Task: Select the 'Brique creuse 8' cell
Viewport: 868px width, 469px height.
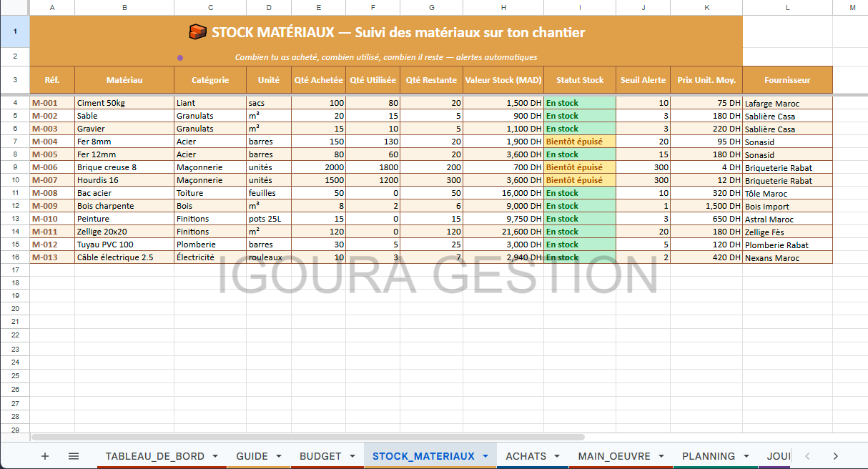Action: click(124, 167)
